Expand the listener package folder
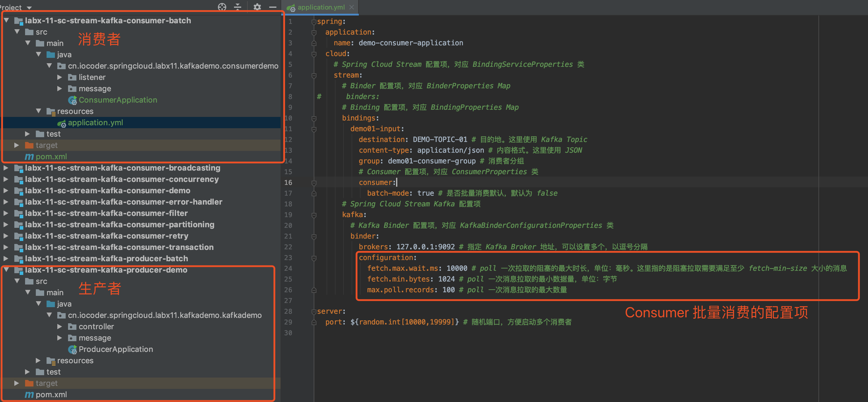 [x=60, y=78]
